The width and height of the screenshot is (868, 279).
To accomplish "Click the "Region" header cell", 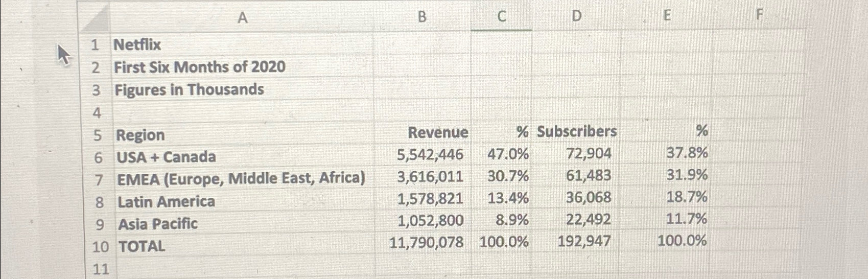I will (244, 135).
